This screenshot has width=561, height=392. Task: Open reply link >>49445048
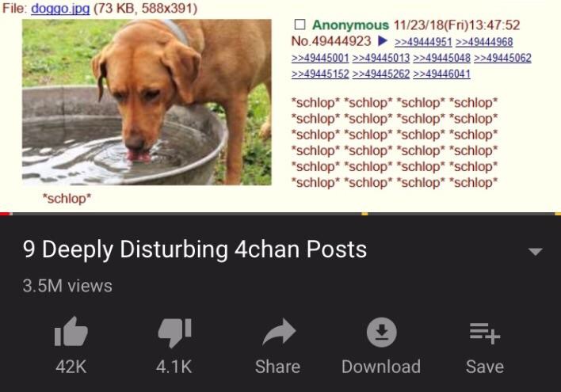point(441,58)
